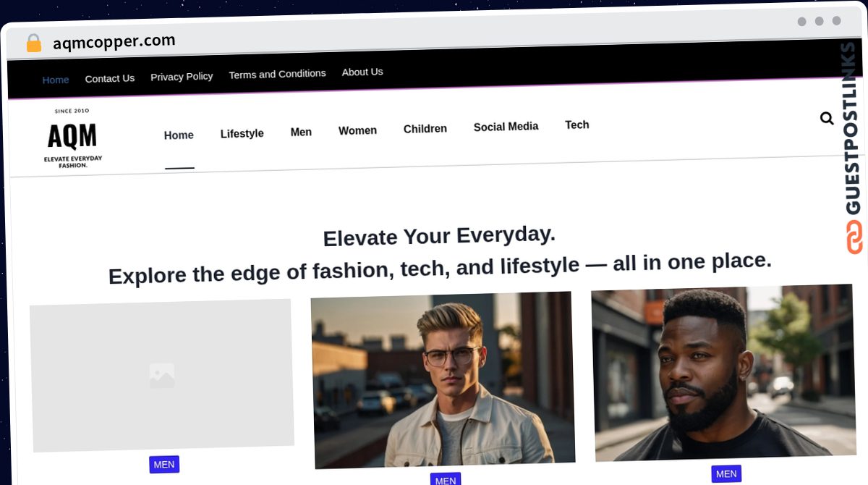Click the gray placeholder image card
Screen dimensions: 868x485
161,376
